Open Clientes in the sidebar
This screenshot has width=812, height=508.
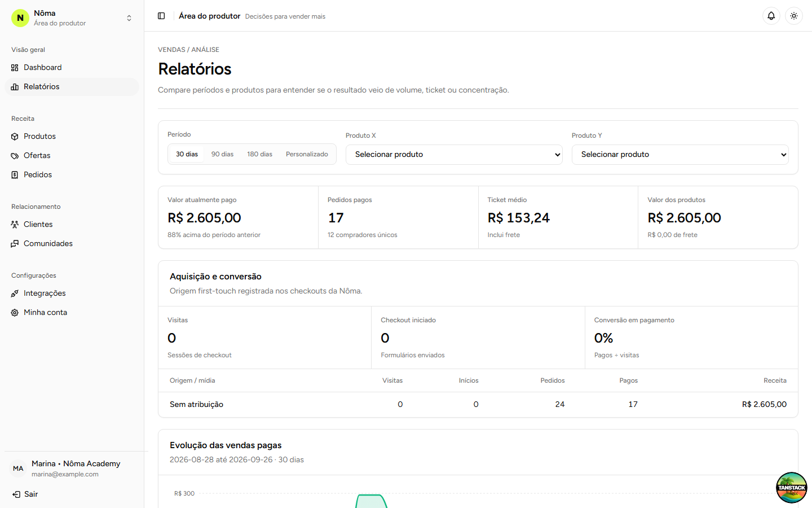[72, 225]
